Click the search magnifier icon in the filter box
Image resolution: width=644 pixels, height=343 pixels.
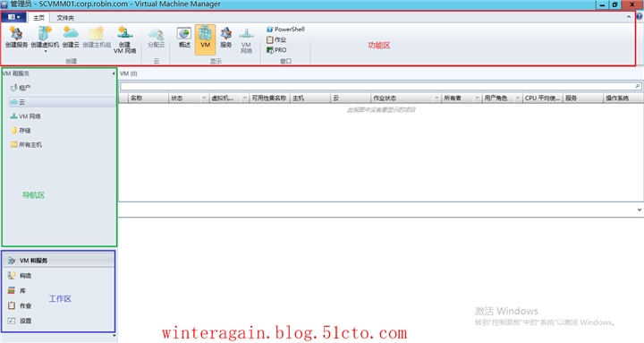coord(638,86)
